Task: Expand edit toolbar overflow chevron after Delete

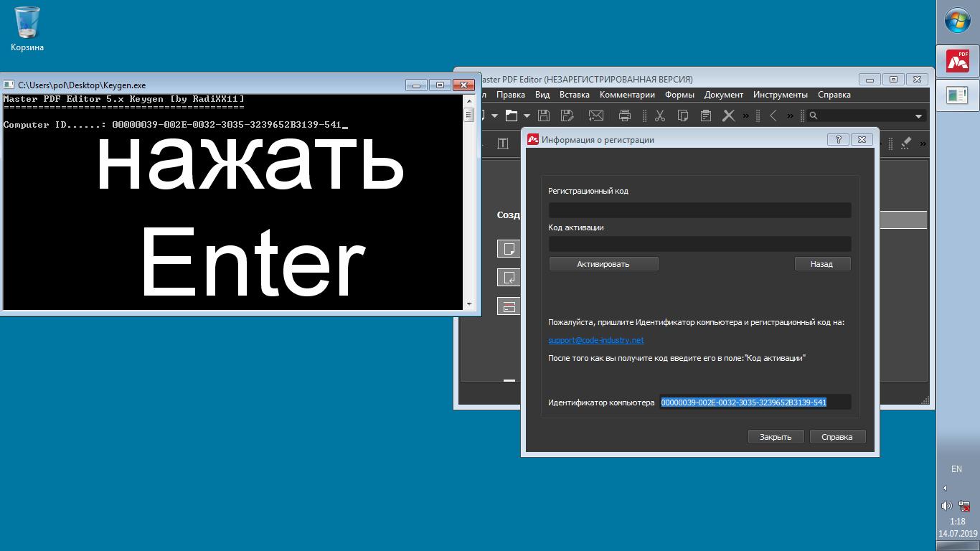Action: coord(746,116)
